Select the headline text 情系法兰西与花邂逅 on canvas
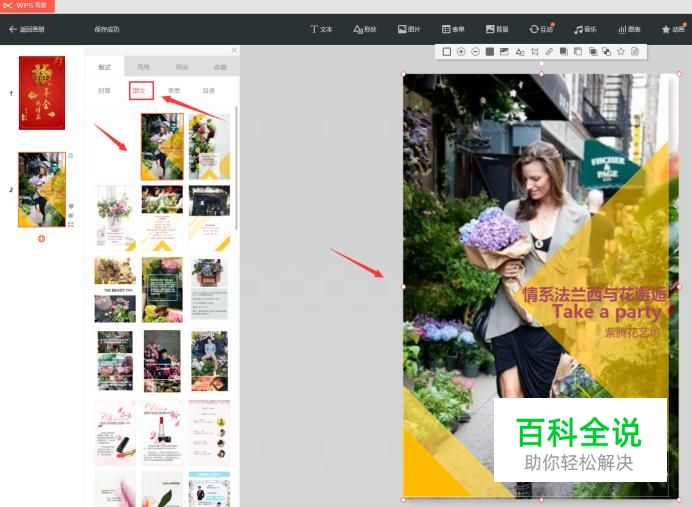 594,295
